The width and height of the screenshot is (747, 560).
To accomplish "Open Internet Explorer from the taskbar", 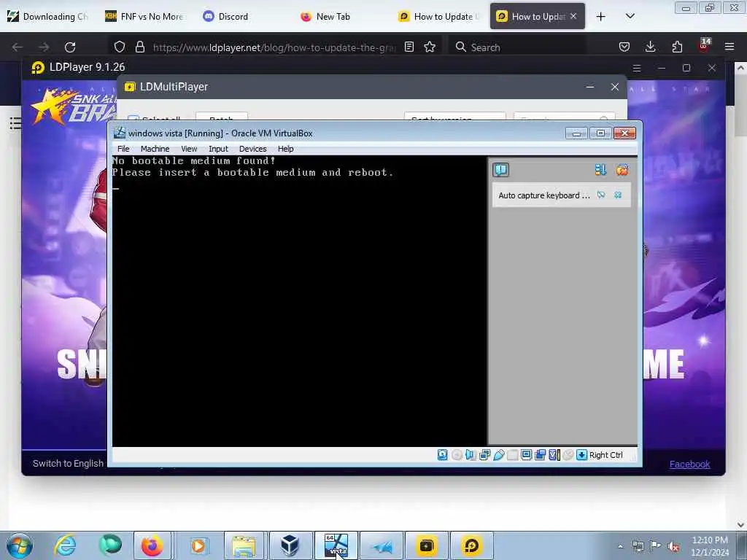I will tap(65, 545).
